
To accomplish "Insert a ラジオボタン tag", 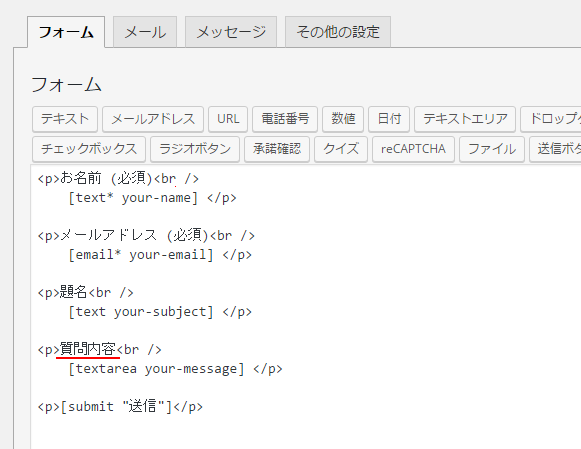I will tap(195, 149).
